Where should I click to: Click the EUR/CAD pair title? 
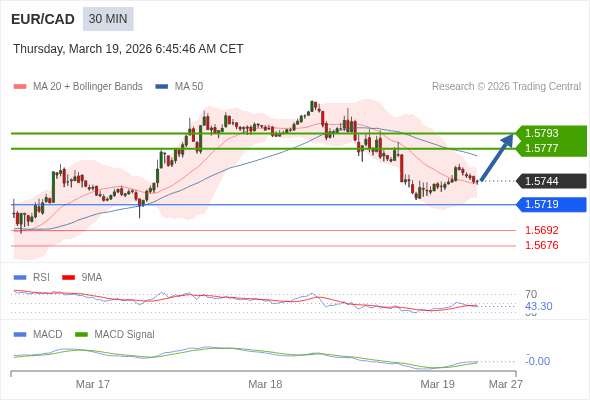point(43,19)
